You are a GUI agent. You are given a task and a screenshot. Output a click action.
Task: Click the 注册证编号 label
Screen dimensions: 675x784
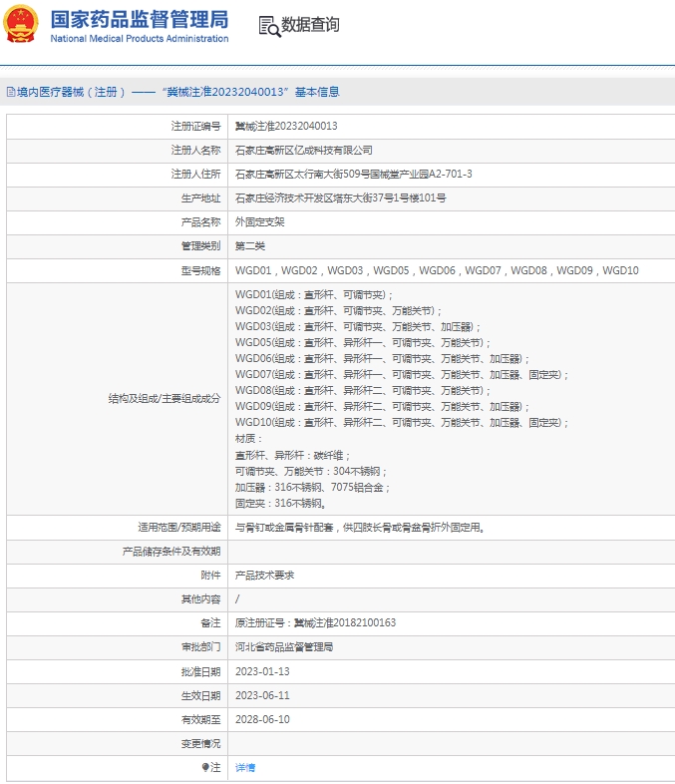pyautogui.click(x=195, y=126)
